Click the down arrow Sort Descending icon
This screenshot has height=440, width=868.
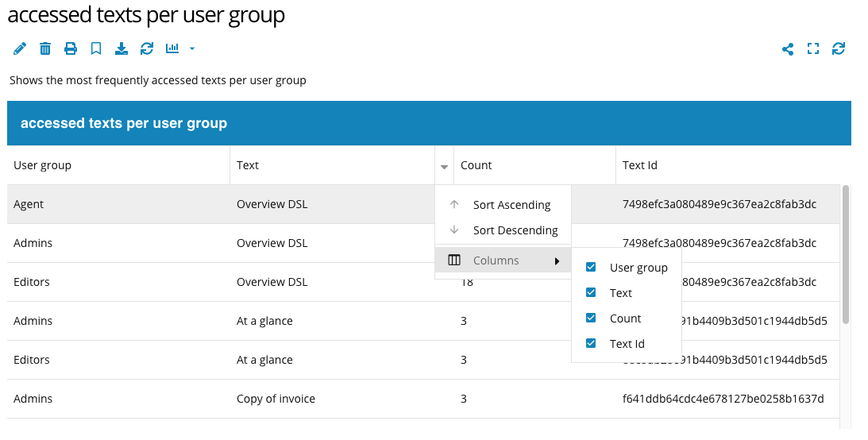pyautogui.click(x=454, y=230)
